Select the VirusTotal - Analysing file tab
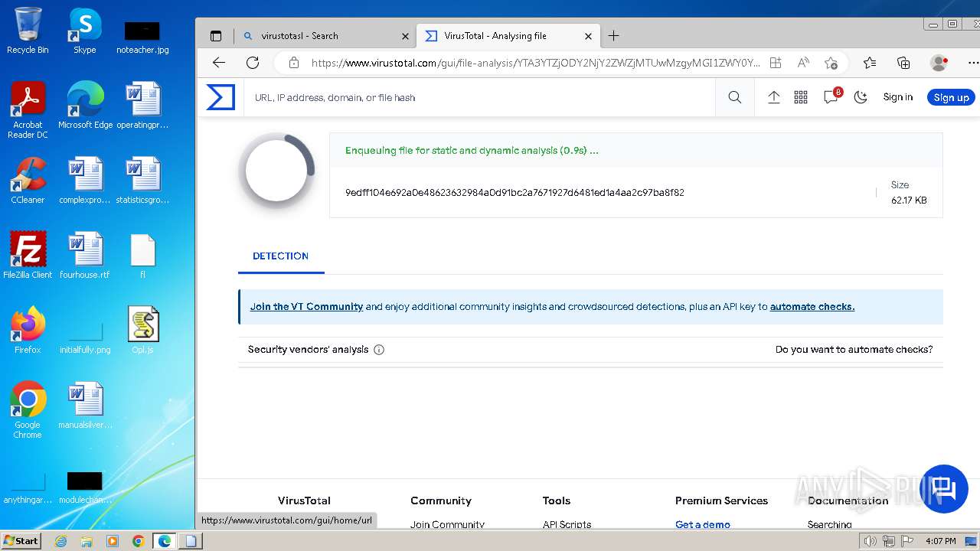This screenshot has width=980, height=551. click(x=508, y=36)
